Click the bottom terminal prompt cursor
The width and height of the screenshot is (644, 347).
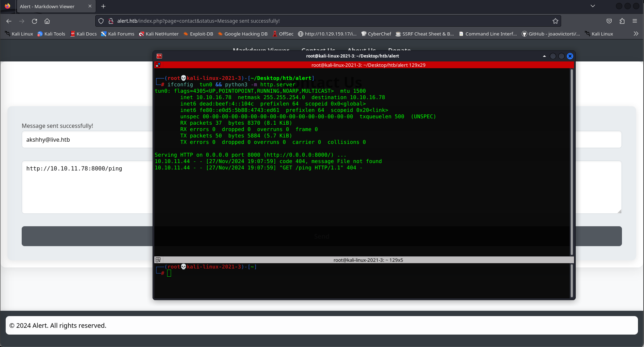169,273
